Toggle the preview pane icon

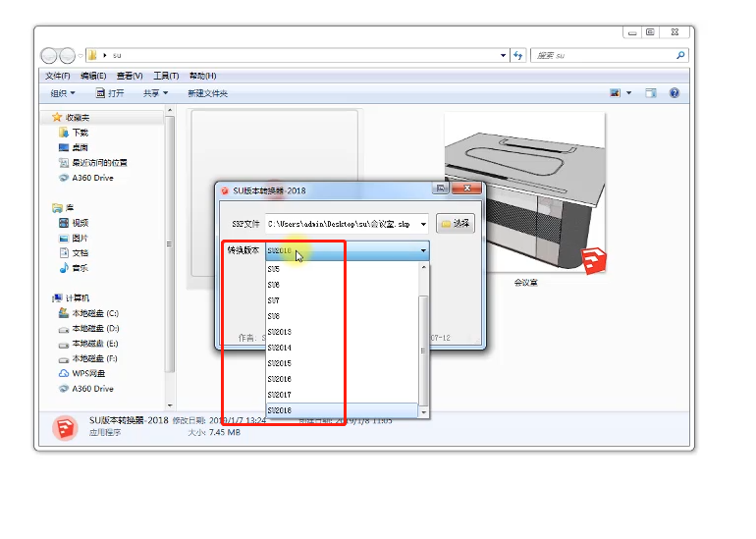coord(650,93)
